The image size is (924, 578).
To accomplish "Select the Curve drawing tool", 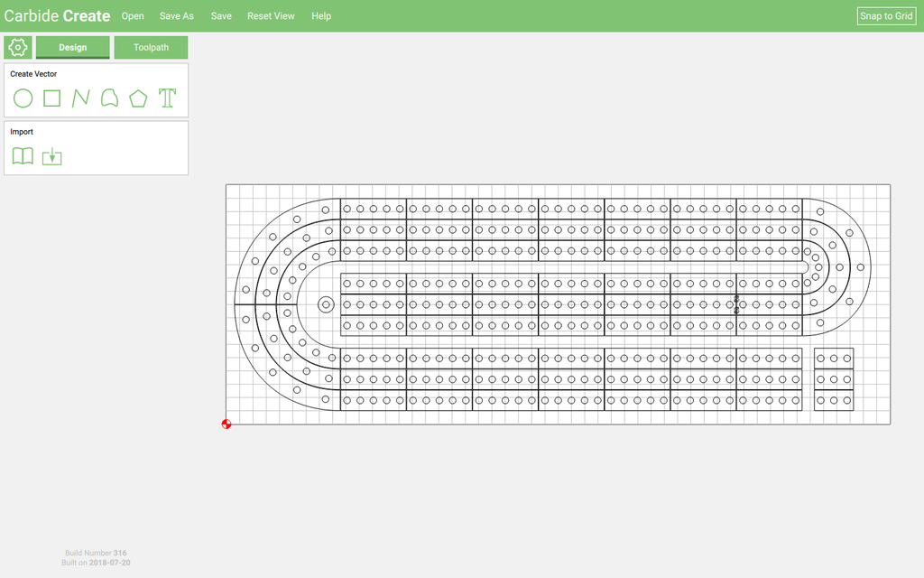I will pos(80,98).
